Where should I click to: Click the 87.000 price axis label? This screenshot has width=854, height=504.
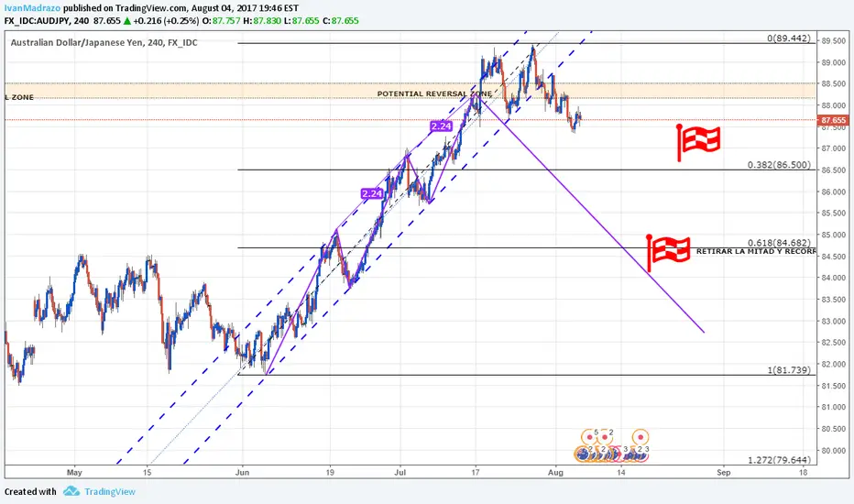[x=834, y=148]
